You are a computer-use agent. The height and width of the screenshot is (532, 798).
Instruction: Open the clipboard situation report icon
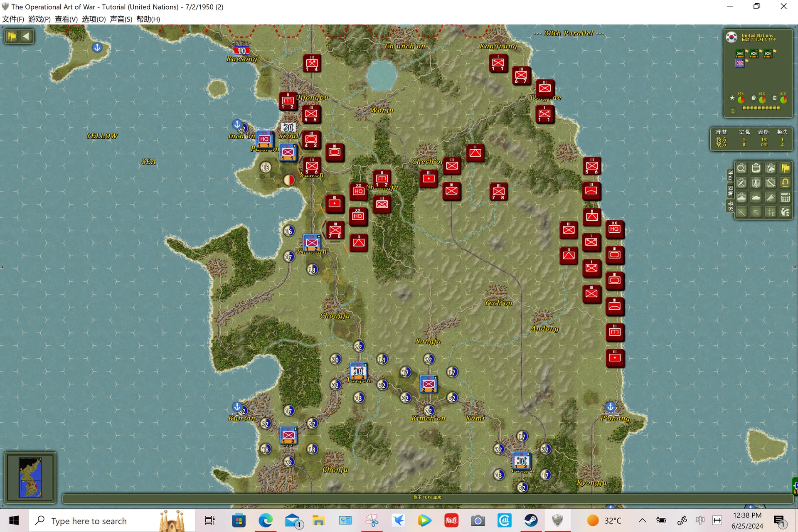pyautogui.click(x=756, y=168)
